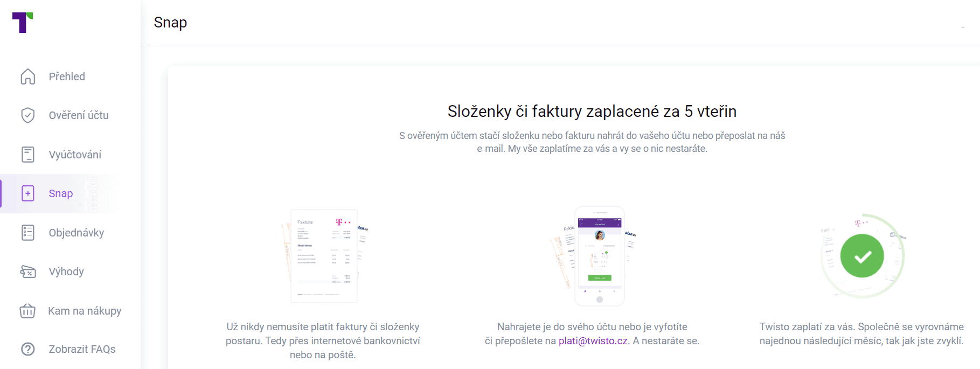Click the plus icon beside Snap
Viewport: 980px width, 369px height.
click(x=28, y=193)
